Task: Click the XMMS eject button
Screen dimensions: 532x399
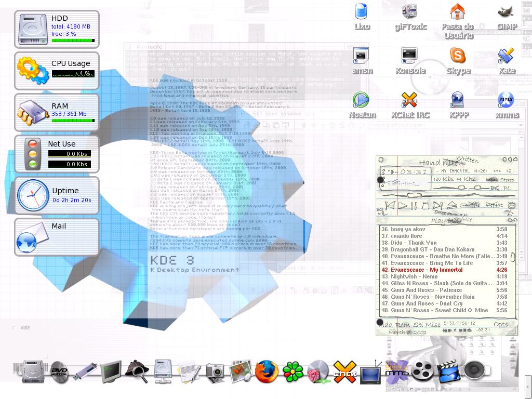Action: click(x=452, y=205)
